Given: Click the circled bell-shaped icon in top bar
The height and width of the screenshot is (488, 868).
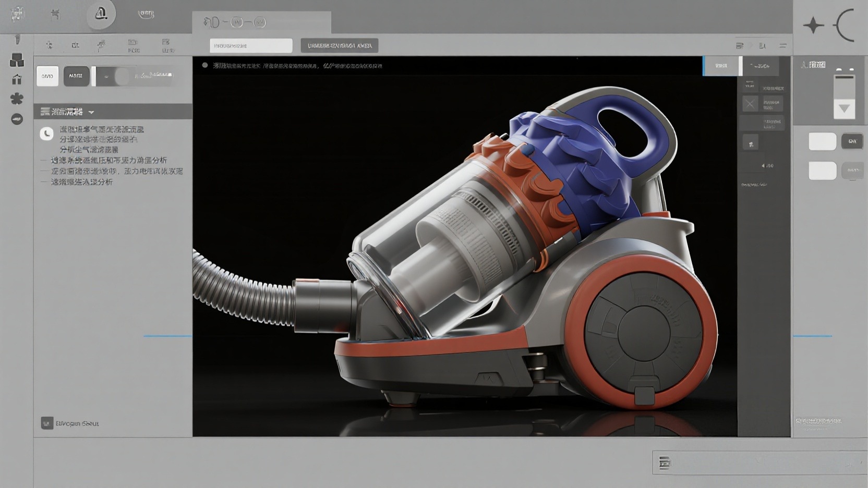Looking at the screenshot, I should coord(101,14).
